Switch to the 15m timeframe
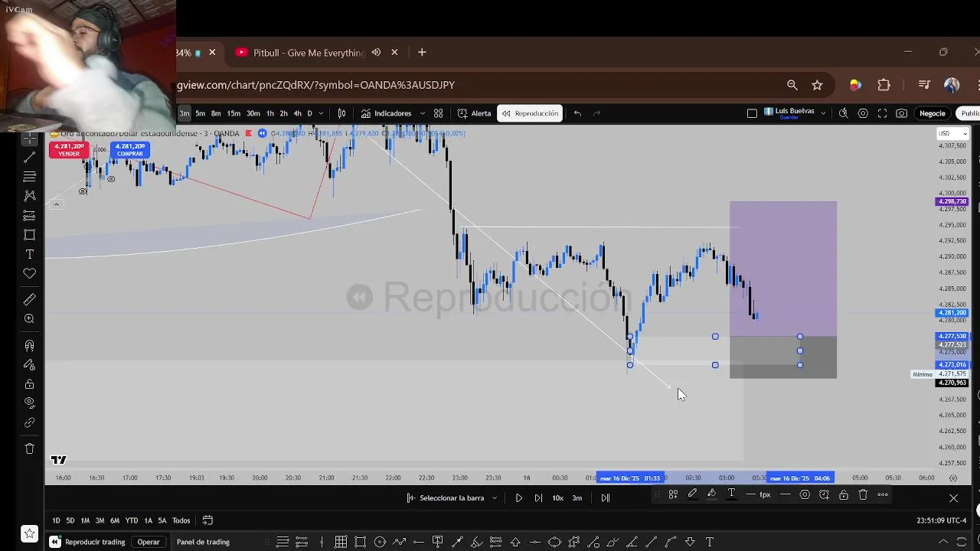The height and width of the screenshot is (551, 980). (234, 113)
